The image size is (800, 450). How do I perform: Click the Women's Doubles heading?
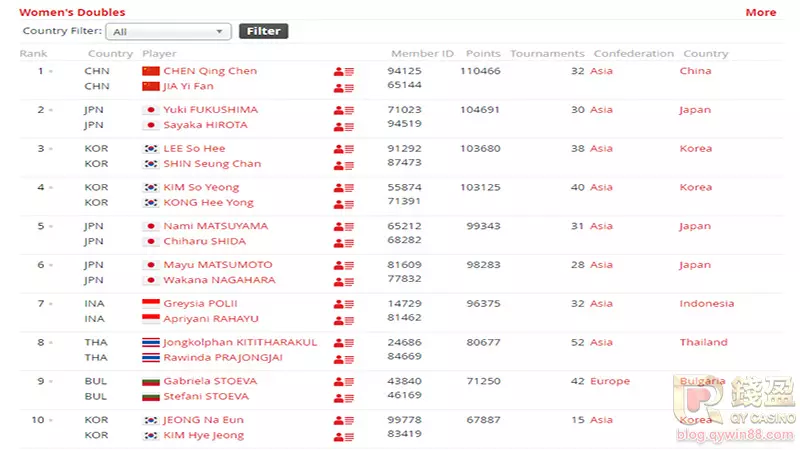72,13
